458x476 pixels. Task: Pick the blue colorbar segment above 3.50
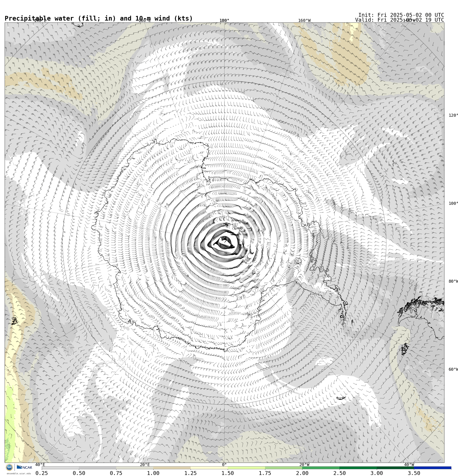click(x=433, y=468)
